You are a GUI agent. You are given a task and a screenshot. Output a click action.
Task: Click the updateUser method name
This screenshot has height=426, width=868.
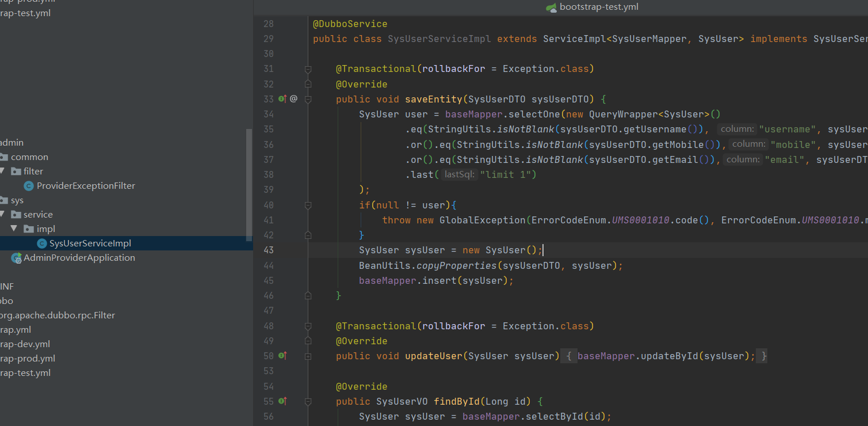(434, 356)
